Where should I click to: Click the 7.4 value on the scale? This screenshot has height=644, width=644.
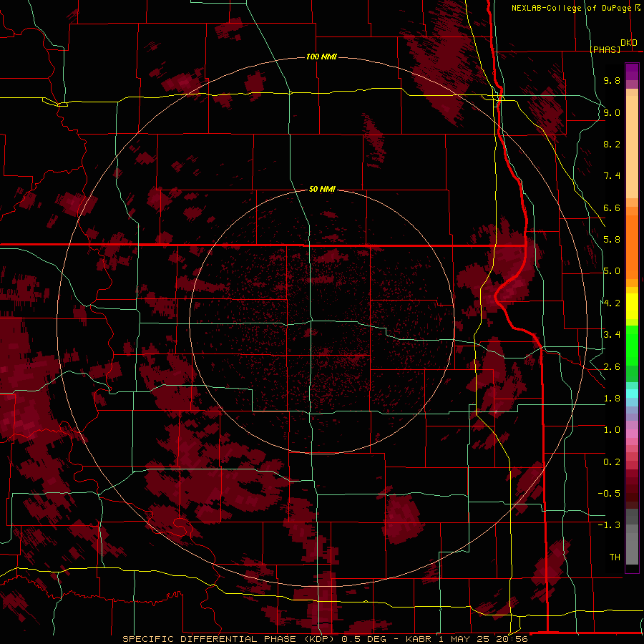pyautogui.click(x=612, y=176)
